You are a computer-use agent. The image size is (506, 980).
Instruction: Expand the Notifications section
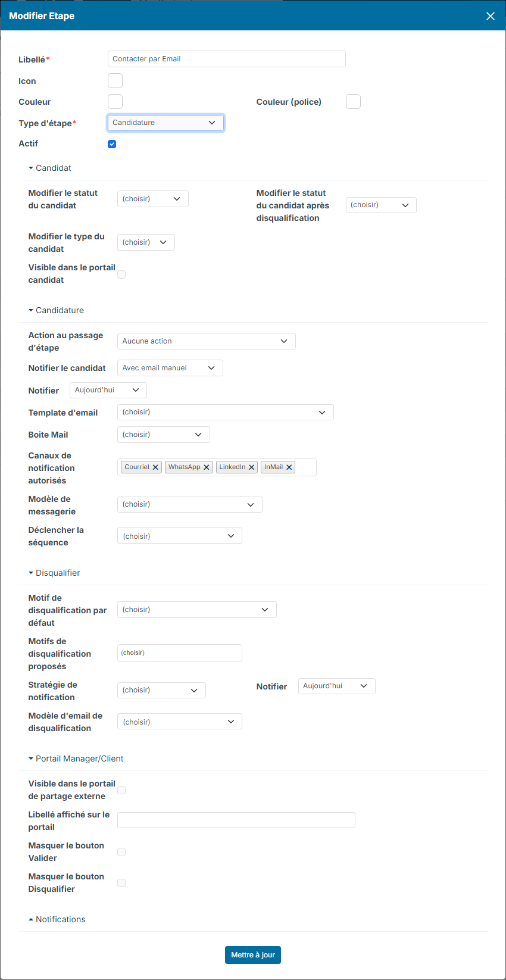point(57,919)
